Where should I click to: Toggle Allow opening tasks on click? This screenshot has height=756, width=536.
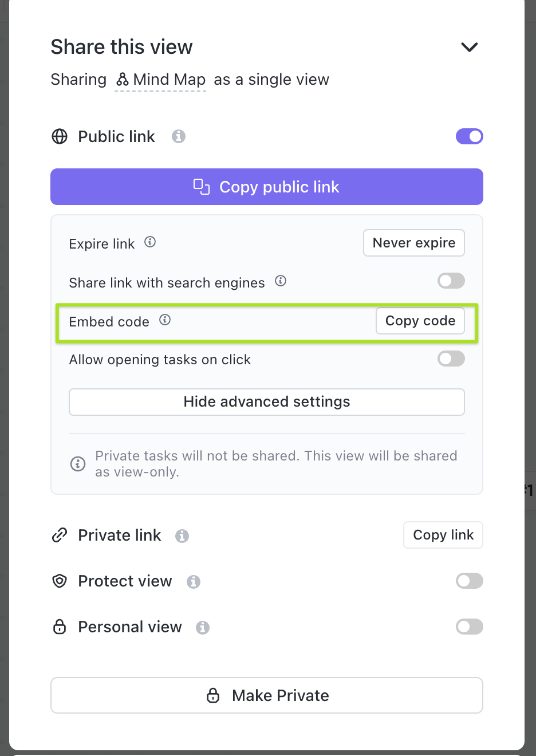pyautogui.click(x=451, y=359)
